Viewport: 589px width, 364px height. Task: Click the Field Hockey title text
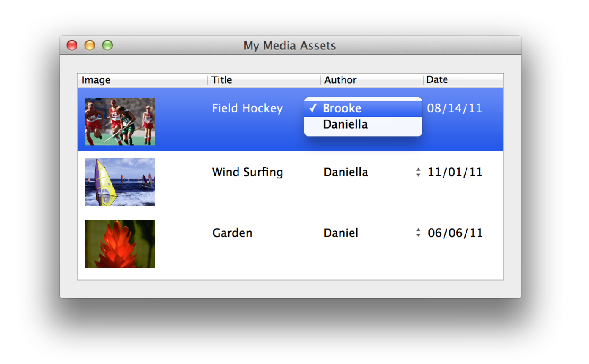click(247, 109)
